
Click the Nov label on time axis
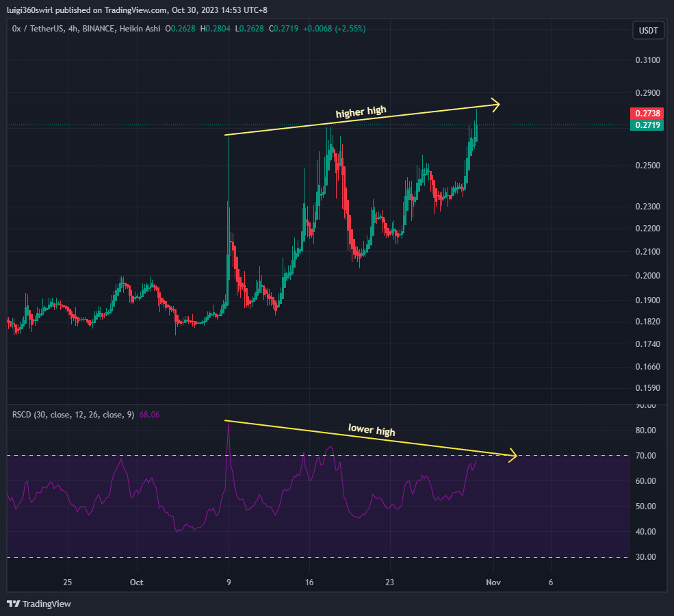point(493,582)
